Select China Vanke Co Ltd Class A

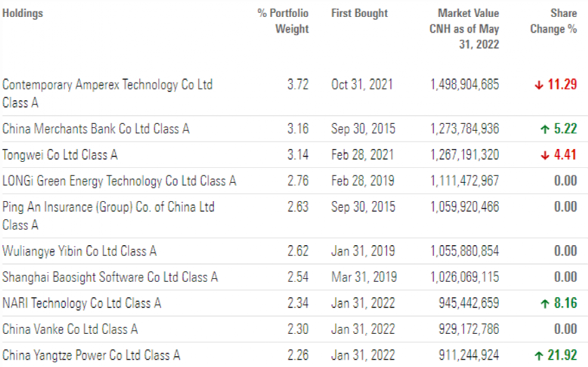tap(70, 329)
